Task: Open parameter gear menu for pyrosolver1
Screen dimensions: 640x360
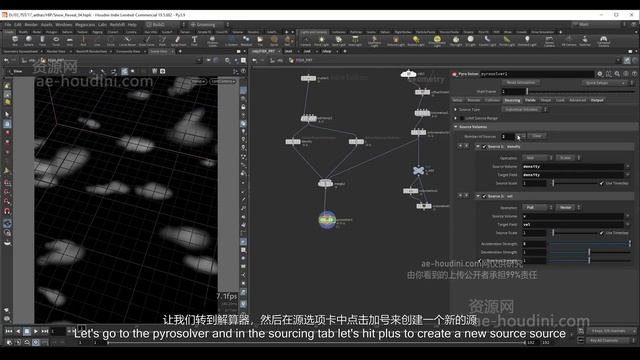Action: pyautogui.click(x=600, y=74)
